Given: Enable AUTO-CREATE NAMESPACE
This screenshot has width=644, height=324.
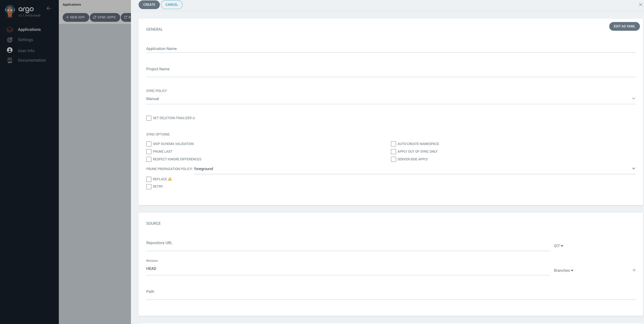Looking at the screenshot, I should pos(393,144).
